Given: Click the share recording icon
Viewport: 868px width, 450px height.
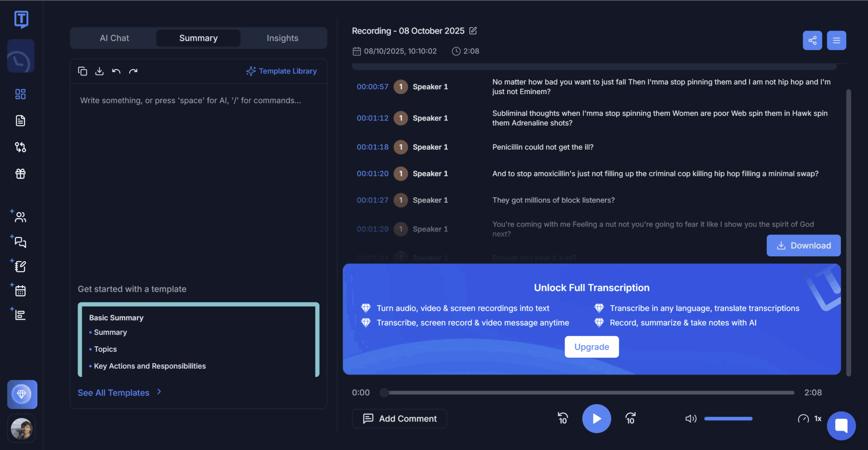Looking at the screenshot, I should pos(812,41).
